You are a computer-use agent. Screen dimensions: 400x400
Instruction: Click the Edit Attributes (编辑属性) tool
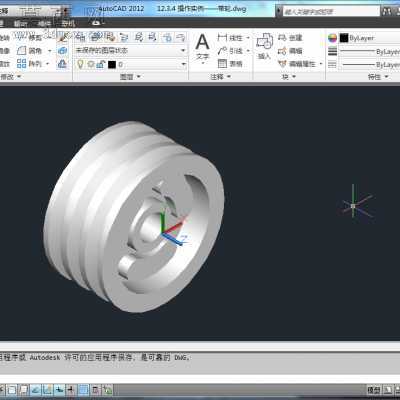tap(297, 63)
